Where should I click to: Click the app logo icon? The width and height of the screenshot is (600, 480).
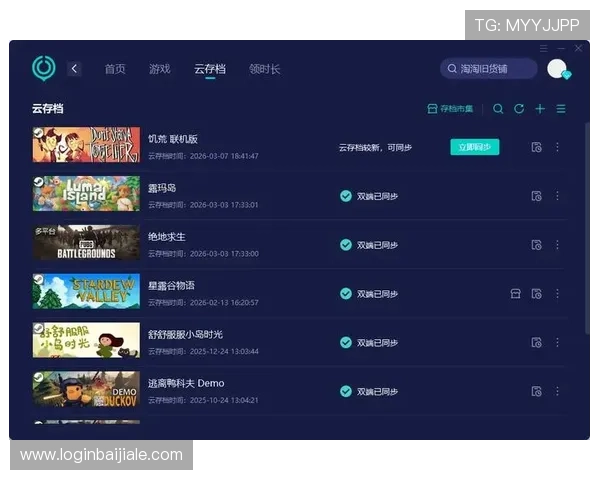[x=44, y=68]
